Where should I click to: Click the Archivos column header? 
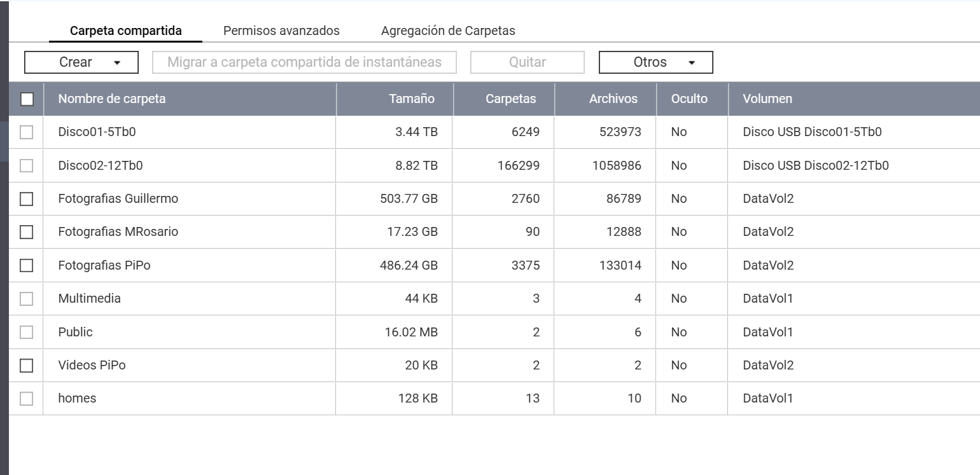[x=613, y=99]
